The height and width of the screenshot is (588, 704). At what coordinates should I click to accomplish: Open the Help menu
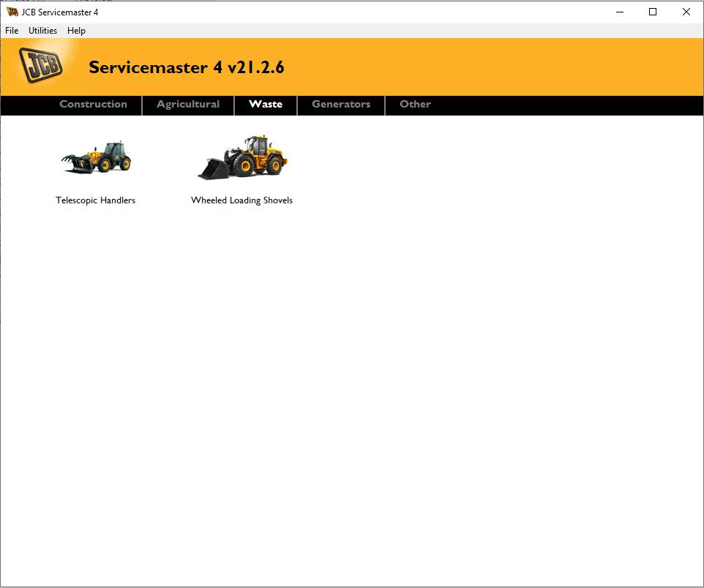(76, 31)
